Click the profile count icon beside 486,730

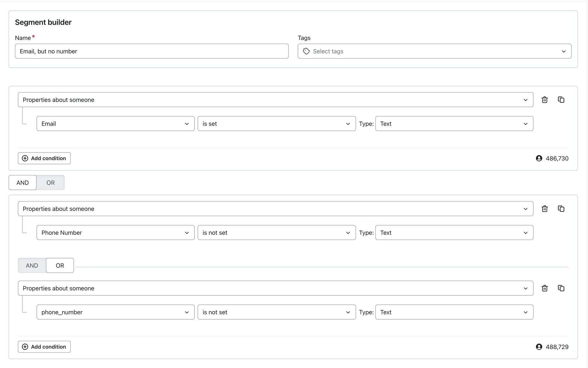[539, 158]
